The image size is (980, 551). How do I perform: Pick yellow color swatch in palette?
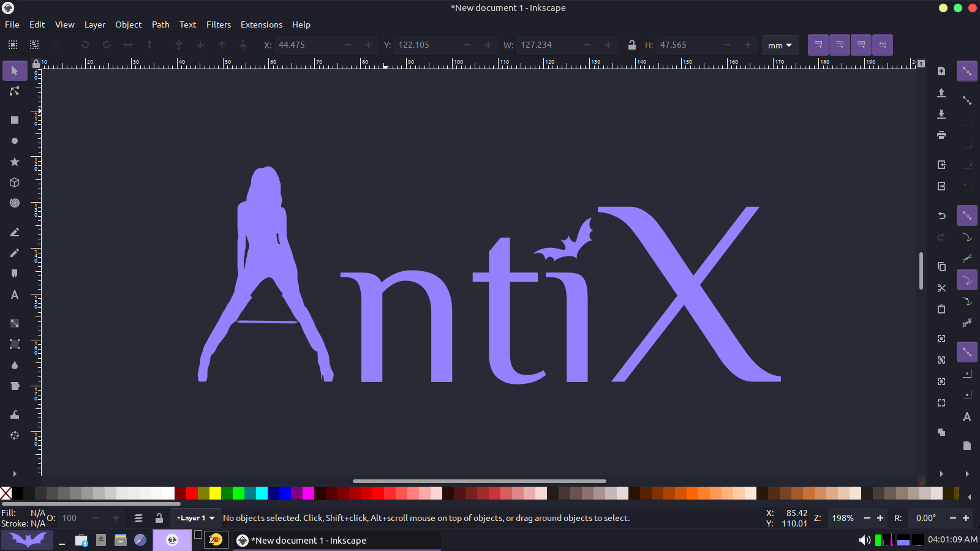(215, 493)
